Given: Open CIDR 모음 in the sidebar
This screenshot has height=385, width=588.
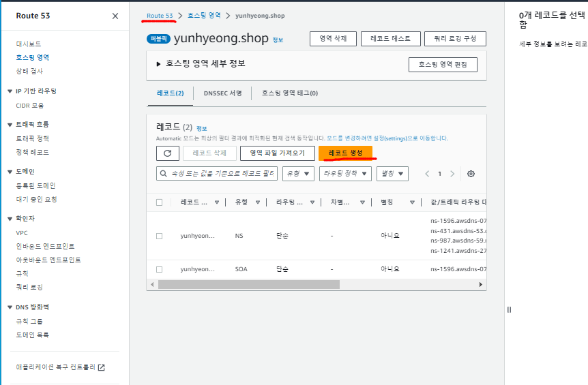Looking at the screenshot, I should click(29, 106).
